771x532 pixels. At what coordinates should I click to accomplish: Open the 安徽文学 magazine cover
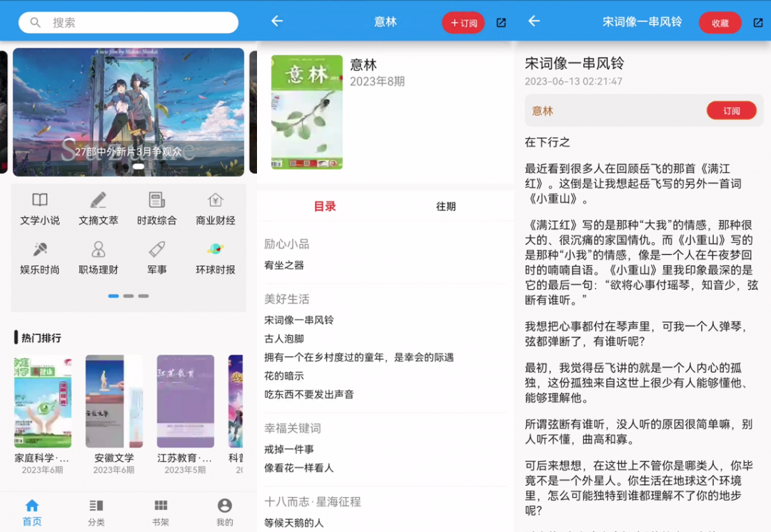[114, 401]
